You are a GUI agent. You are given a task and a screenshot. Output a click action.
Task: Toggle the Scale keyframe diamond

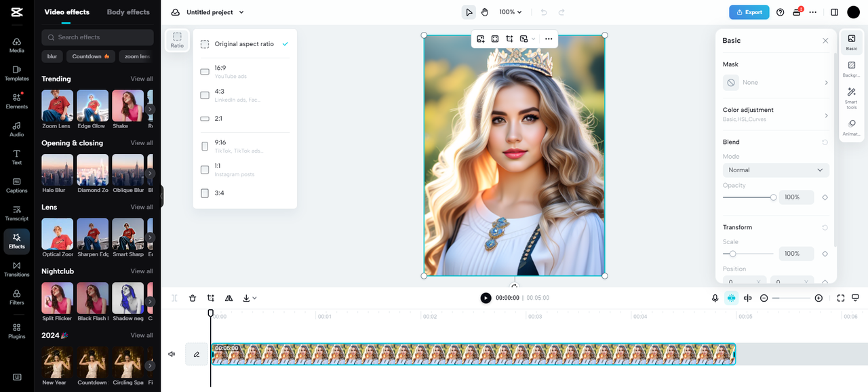(x=825, y=254)
